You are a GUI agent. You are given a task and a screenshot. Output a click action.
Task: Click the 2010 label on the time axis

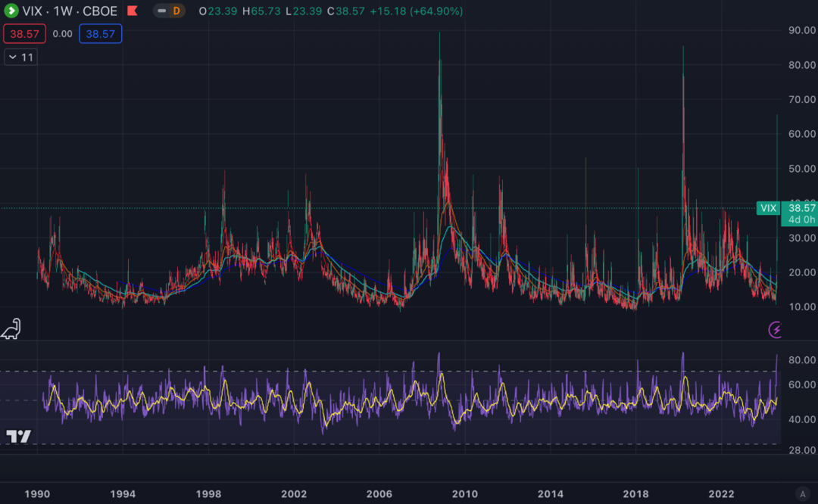tap(465, 493)
